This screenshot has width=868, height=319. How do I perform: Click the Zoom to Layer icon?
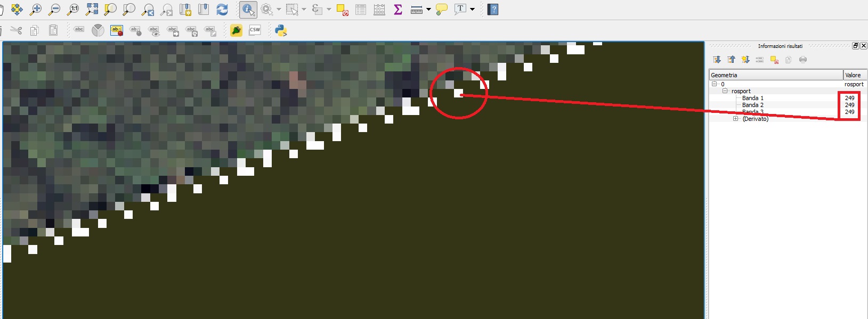click(129, 9)
